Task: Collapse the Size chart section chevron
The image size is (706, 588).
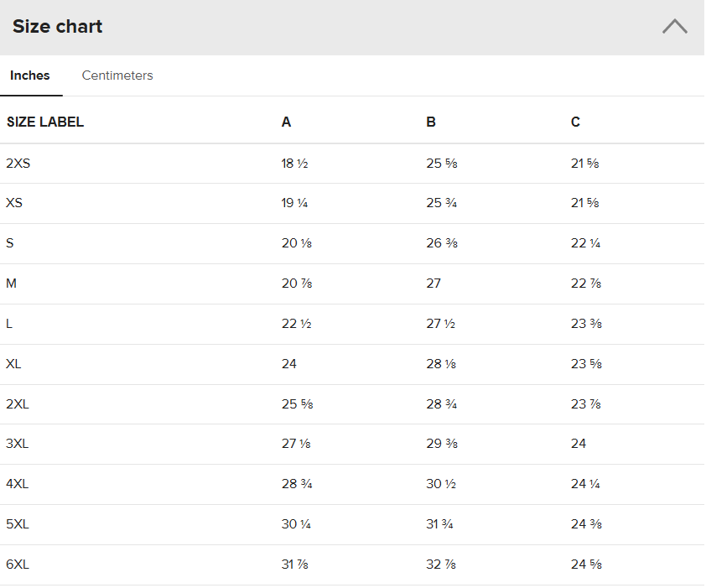Action: 674,27
